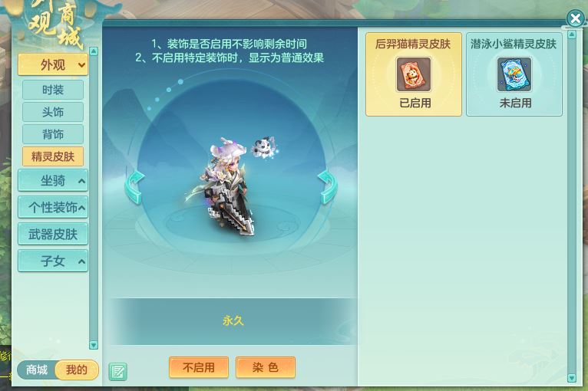Collapse the 外观 category dropdown

(x=53, y=65)
